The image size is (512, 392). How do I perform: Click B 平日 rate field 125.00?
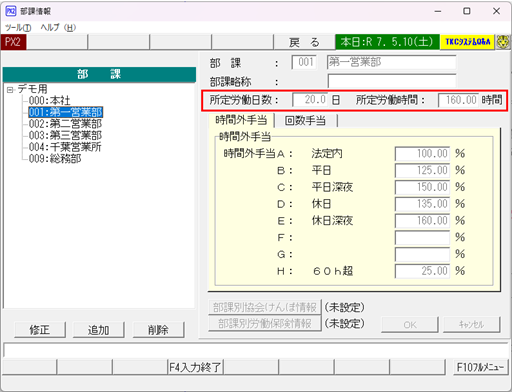tap(422, 170)
